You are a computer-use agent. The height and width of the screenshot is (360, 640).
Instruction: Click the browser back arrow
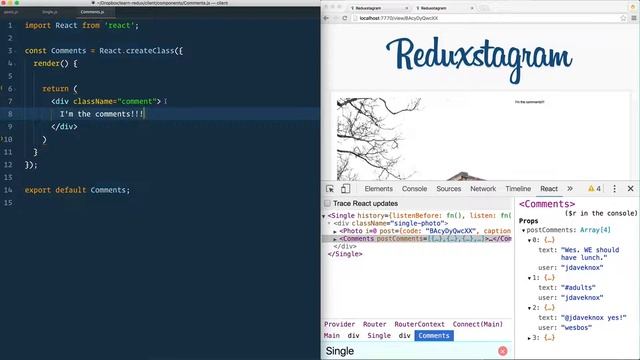pos(326,18)
